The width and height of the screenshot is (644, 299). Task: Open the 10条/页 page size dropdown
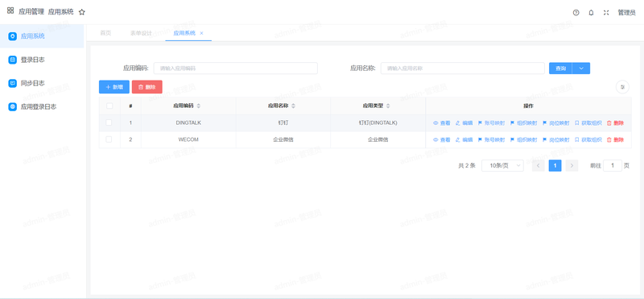tap(502, 166)
